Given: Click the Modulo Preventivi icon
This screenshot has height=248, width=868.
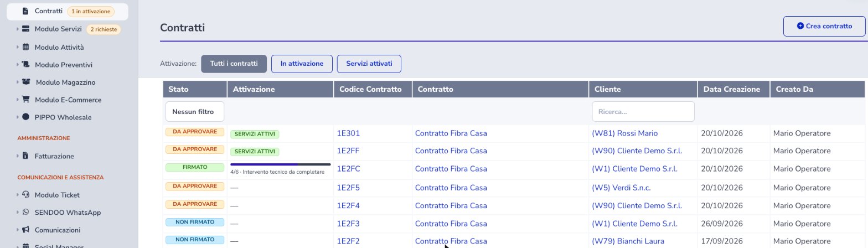Looking at the screenshot, I should (x=25, y=65).
